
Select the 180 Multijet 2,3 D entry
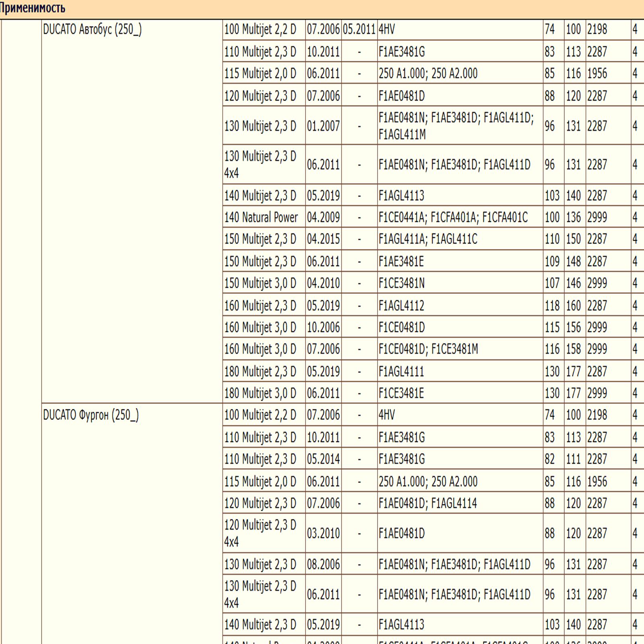coord(260,371)
